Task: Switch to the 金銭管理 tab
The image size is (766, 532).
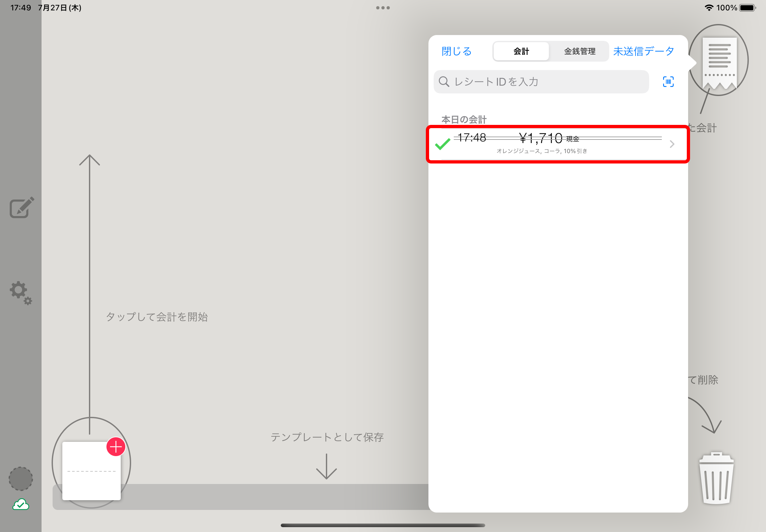Action: tap(580, 51)
